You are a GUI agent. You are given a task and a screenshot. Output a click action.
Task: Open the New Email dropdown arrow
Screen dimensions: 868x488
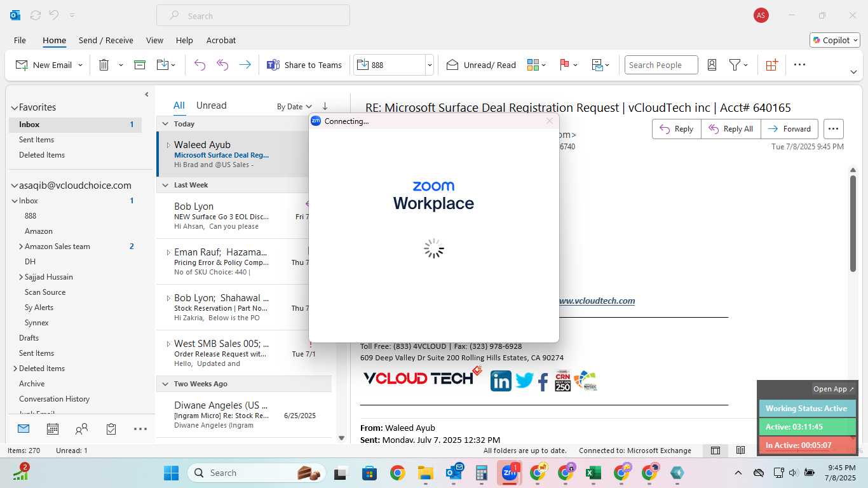[x=80, y=65]
